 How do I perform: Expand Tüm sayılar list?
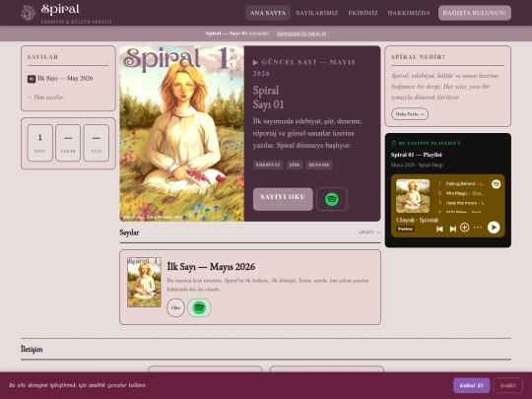click(x=45, y=98)
